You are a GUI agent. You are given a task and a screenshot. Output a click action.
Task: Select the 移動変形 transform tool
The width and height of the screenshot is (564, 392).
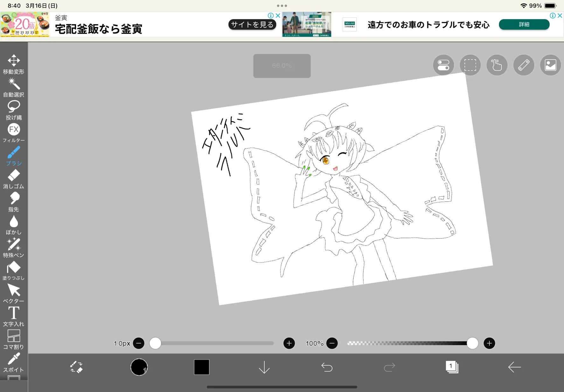14,64
